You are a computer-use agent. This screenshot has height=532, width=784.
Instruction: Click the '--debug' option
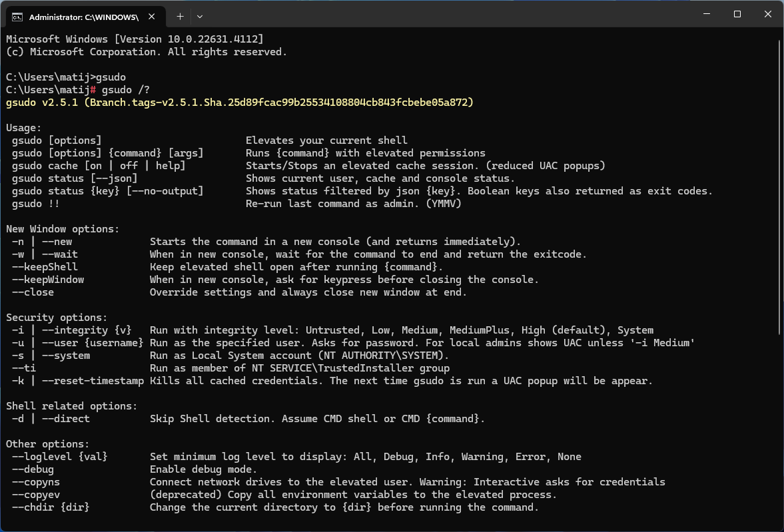pyautogui.click(x=33, y=469)
